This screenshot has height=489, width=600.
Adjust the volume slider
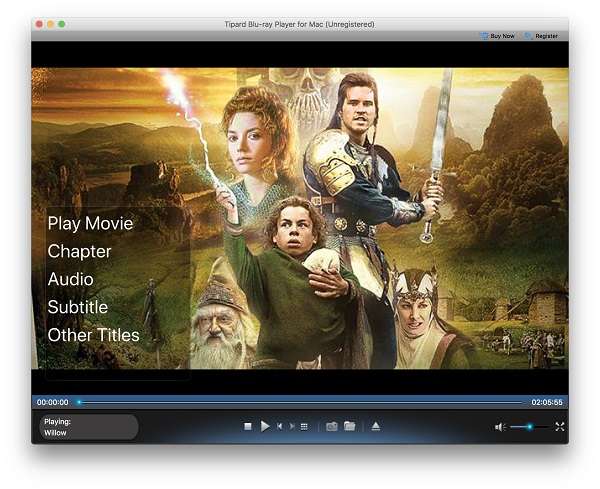point(531,426)
